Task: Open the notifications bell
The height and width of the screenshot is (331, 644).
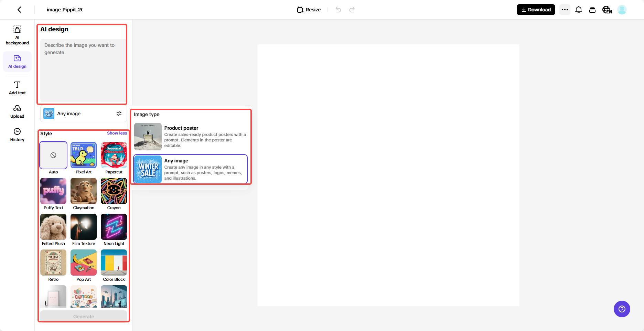Action: coord(579,10)
